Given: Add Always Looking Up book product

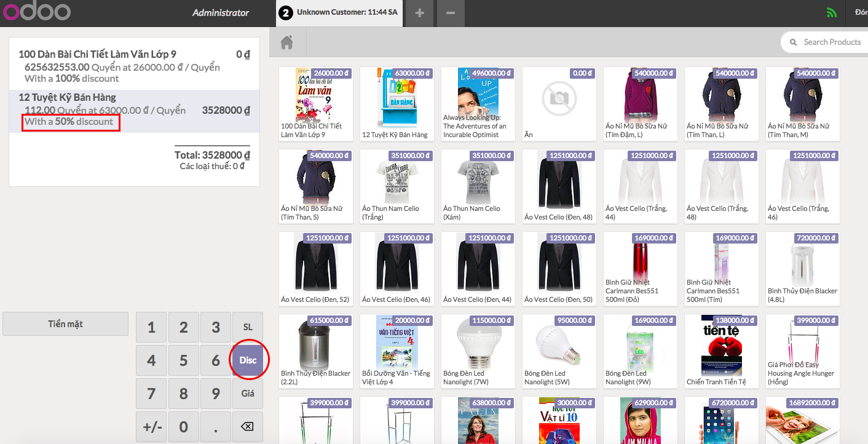Looking at the screenshot, I should (478, 104).
